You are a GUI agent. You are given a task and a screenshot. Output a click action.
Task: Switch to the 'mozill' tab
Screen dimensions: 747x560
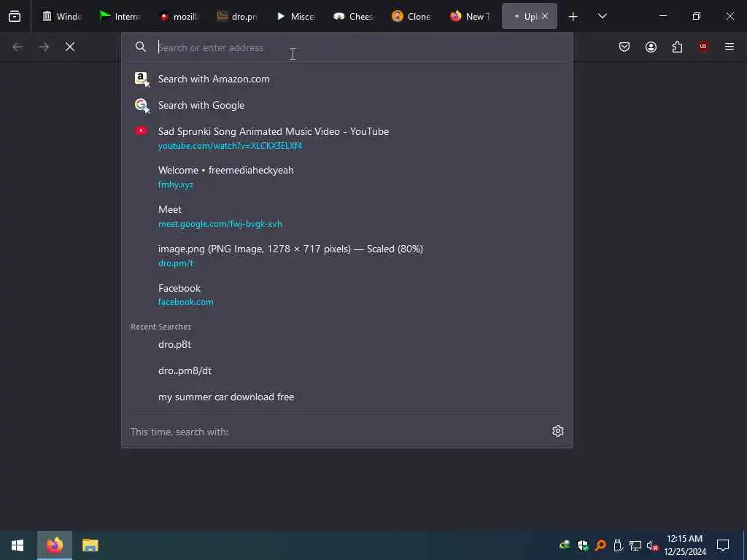[179, 16]
